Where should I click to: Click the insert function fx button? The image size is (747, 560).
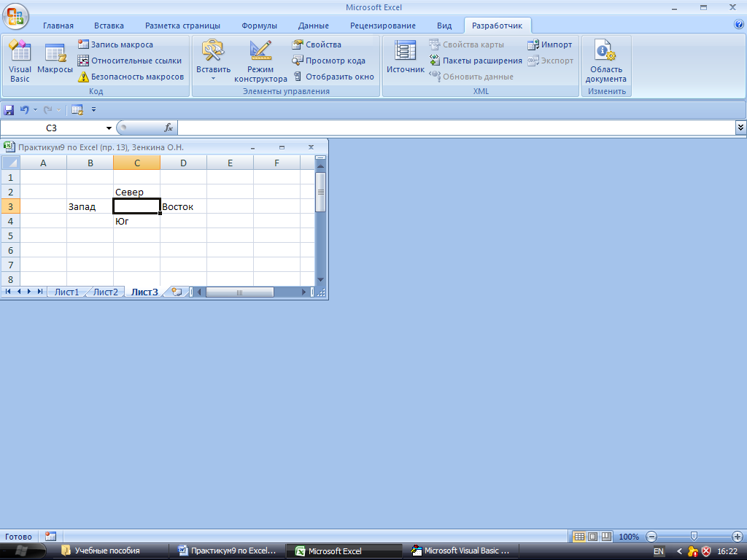(169, 128)
